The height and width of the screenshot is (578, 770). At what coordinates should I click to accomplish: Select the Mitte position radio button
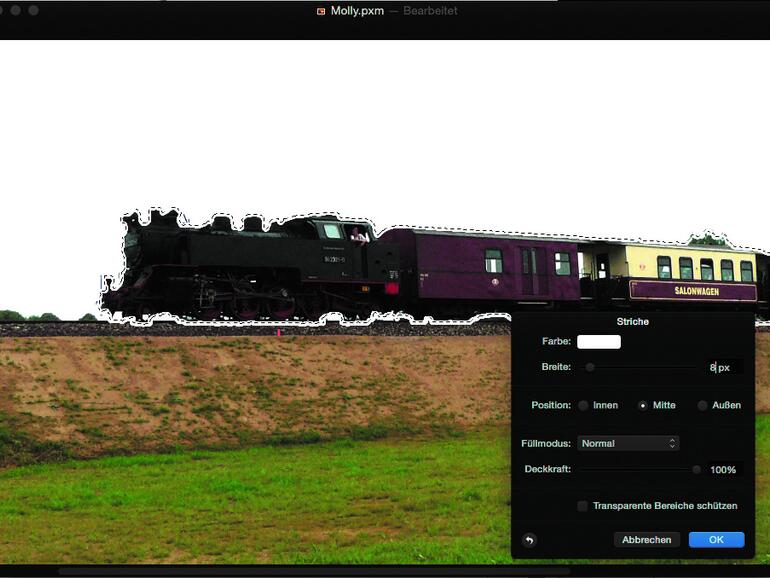pos(643,406)
